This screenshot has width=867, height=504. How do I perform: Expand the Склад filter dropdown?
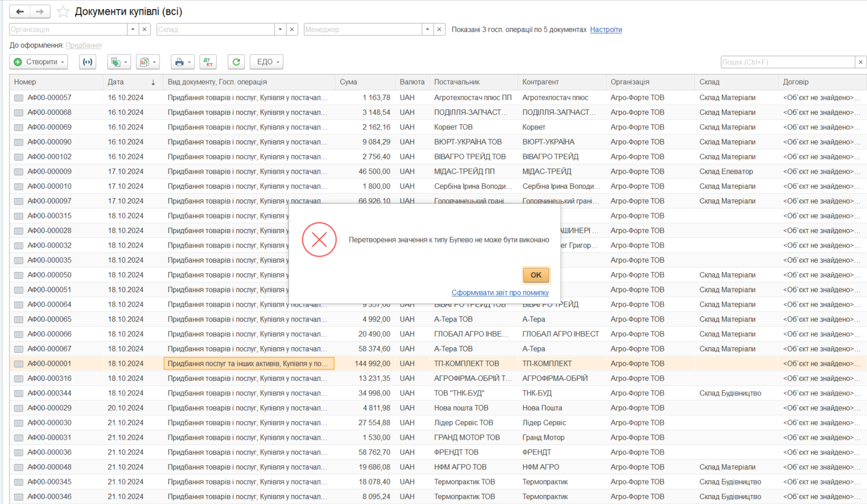tap(280, 30)
